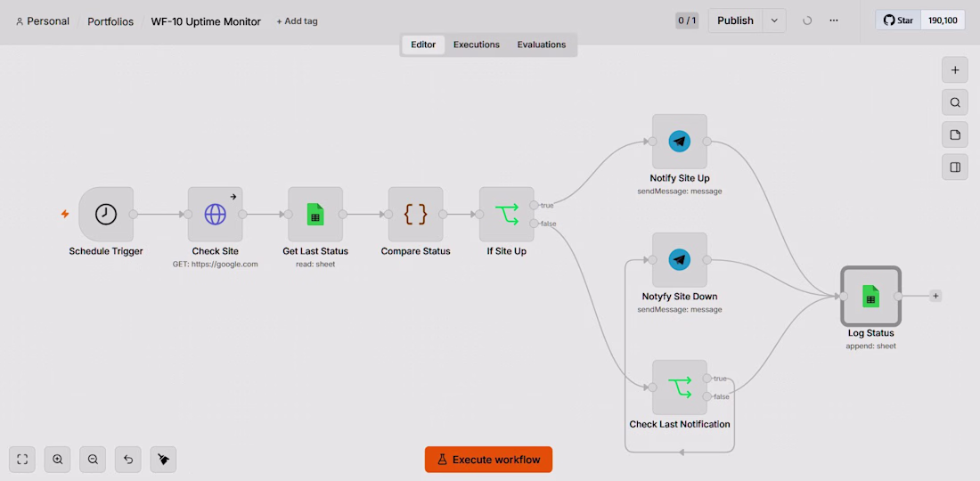The image size is (980, 481).
Task: Click the 190,100 star count
Action: pos(943,20)
